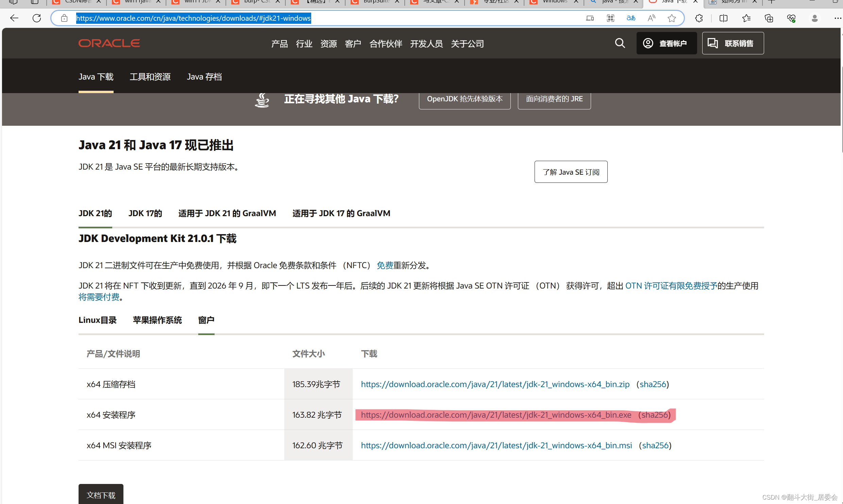843x504 pixels.
Task: Open the 产品 navigation menu
Action: [279, 44]
